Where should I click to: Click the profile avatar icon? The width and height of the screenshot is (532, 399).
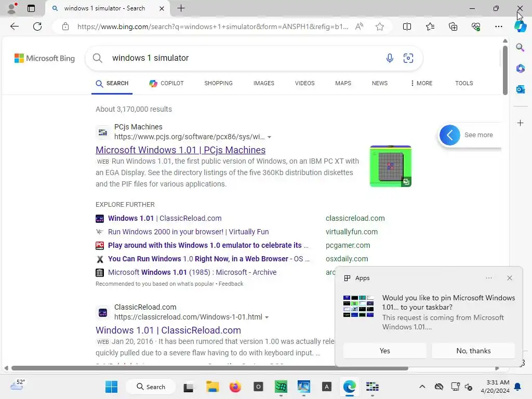click(12, 8)
